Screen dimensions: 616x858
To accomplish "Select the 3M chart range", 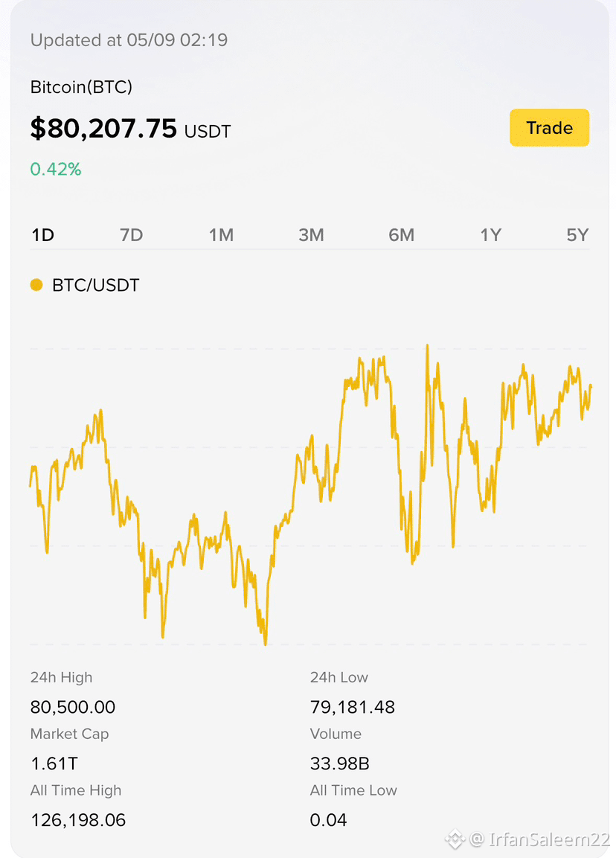I will click(311, 234).
